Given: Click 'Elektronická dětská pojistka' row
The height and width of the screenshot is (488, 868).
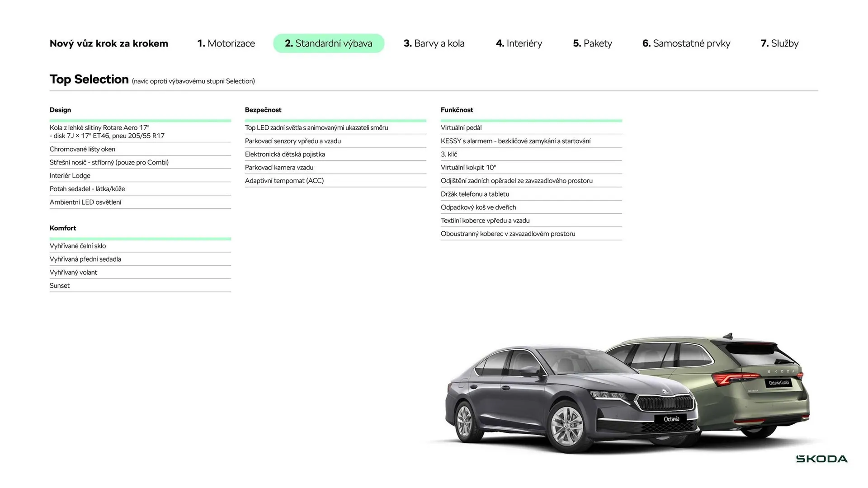Looking at the screenshot, I should click(x=335, y=154).
